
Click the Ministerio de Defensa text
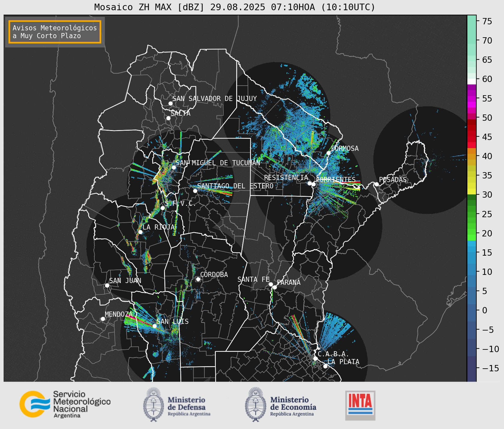point(189,407)
